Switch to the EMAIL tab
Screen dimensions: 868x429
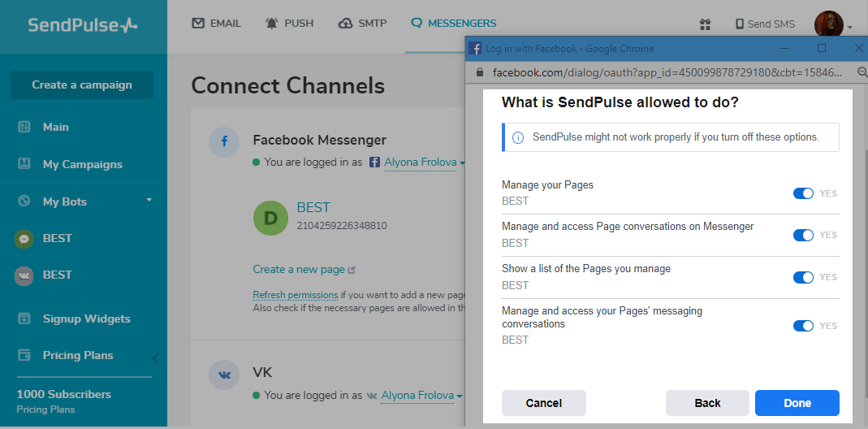(x=217, y=24)
